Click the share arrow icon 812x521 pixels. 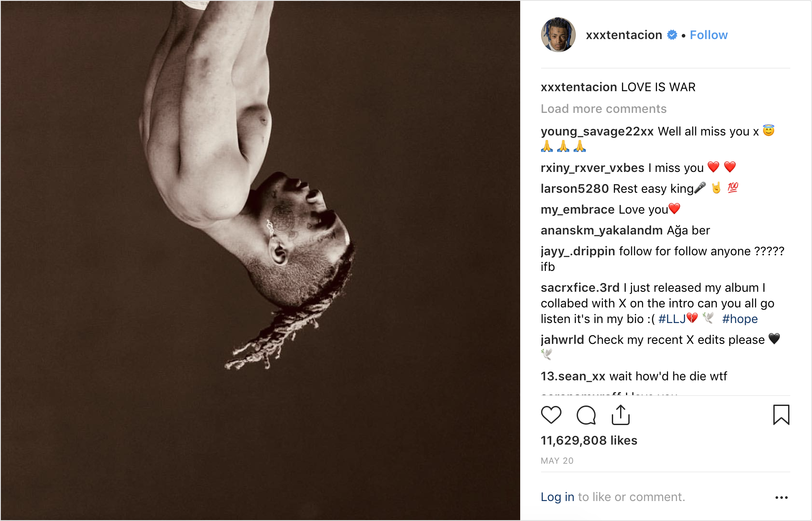coord(621,415)
